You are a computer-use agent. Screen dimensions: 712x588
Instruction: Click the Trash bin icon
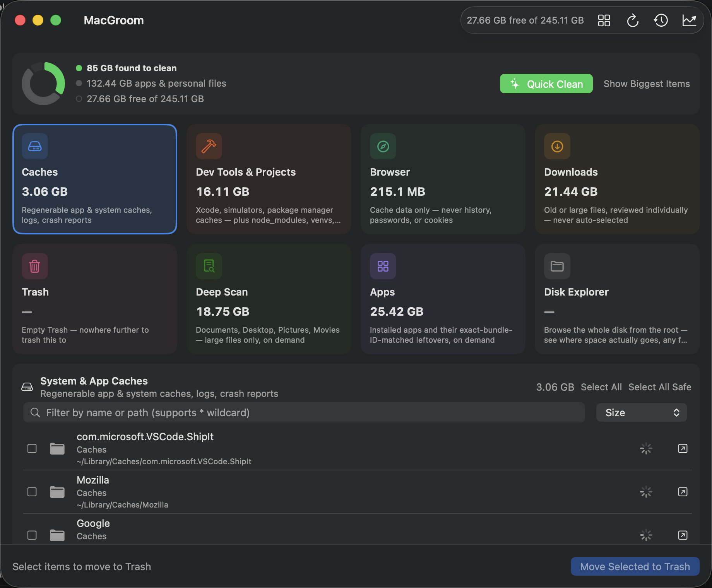pyautogui.click(x=35, y=266)
